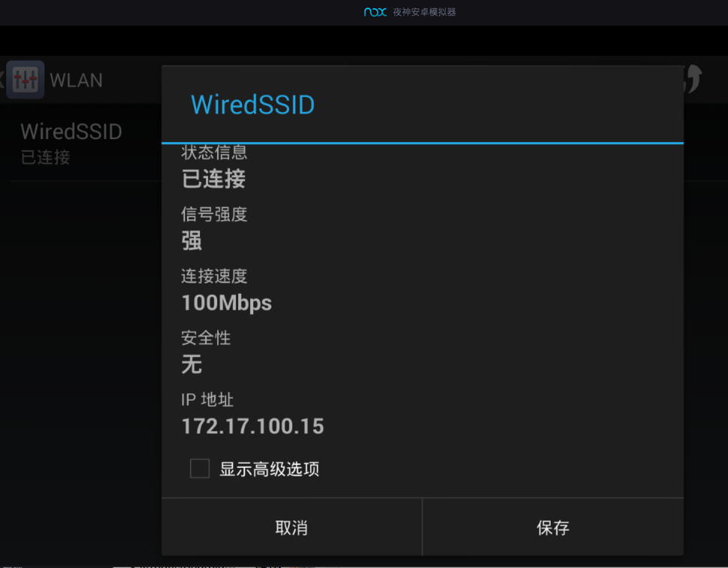Click the 100Mbps connection speed value
This screenshot has height=568, width=728.
click(x=227, y=304)
